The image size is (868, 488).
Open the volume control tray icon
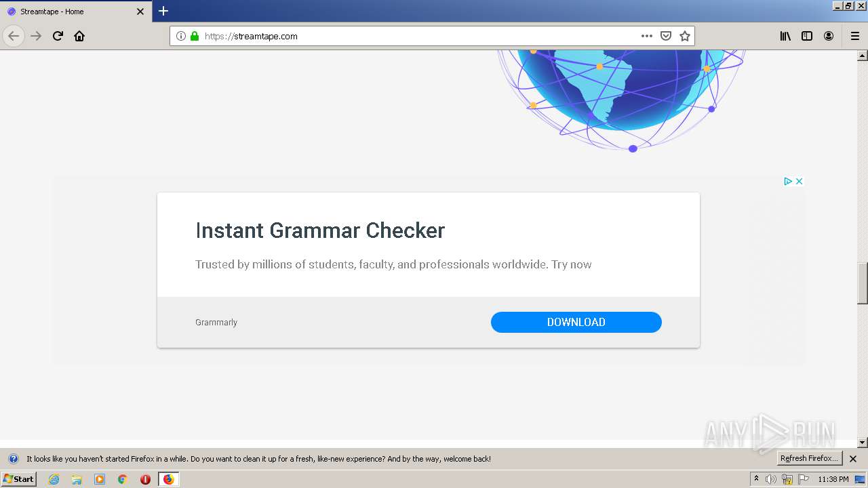[771, 479]
